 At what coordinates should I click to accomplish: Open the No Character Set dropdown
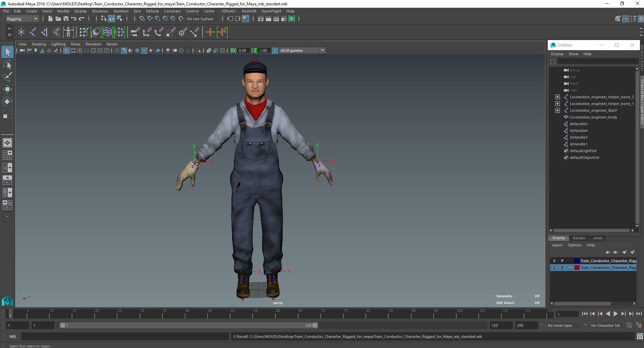[x=607, y=325]
